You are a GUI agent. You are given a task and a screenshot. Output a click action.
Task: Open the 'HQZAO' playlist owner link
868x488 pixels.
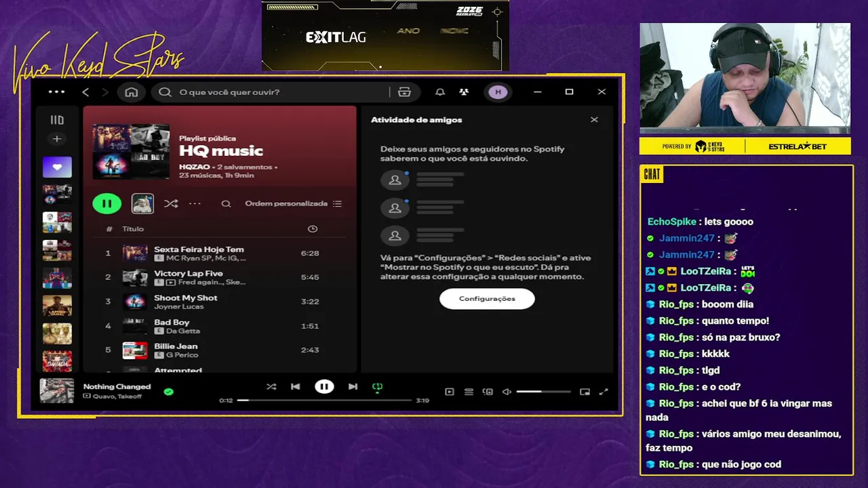(x=195, y=167)
